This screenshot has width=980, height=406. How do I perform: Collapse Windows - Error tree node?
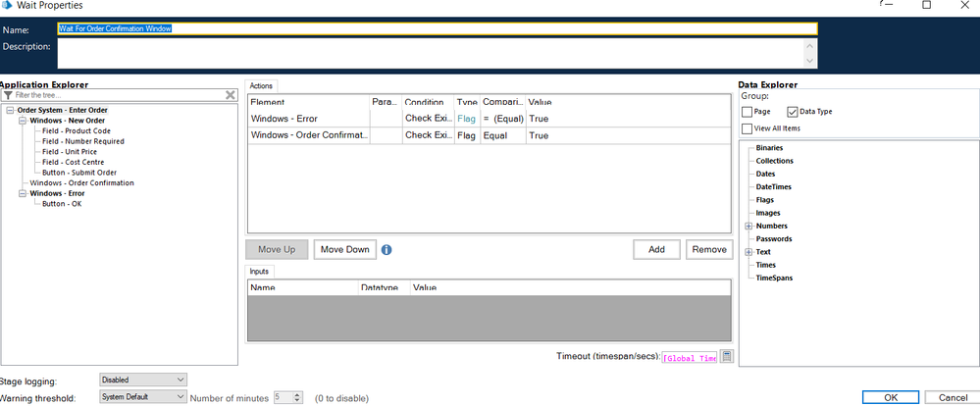click(x=24, y=193)
